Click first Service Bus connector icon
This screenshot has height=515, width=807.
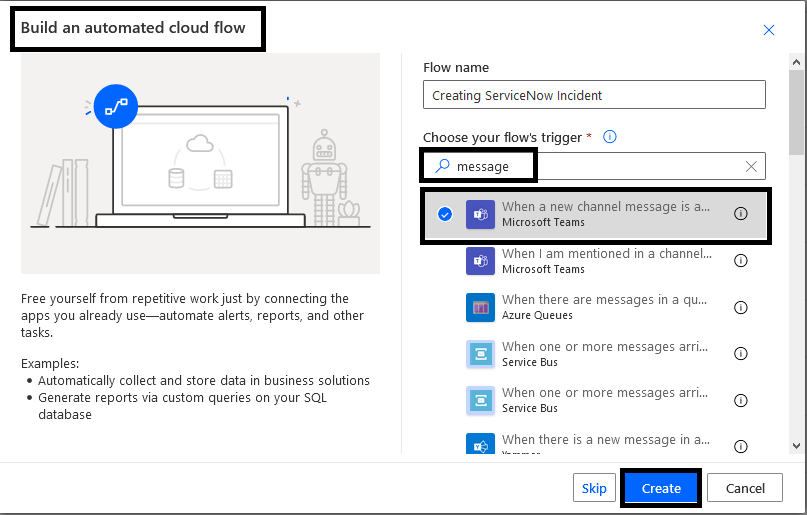[x=480, y=354]
